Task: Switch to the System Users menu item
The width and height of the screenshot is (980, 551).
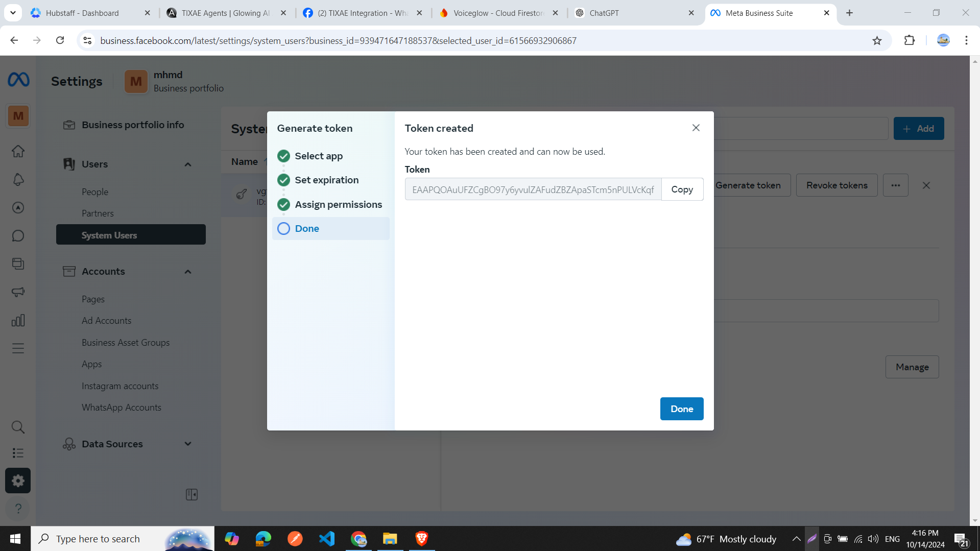Action: (x=109, y=235)
